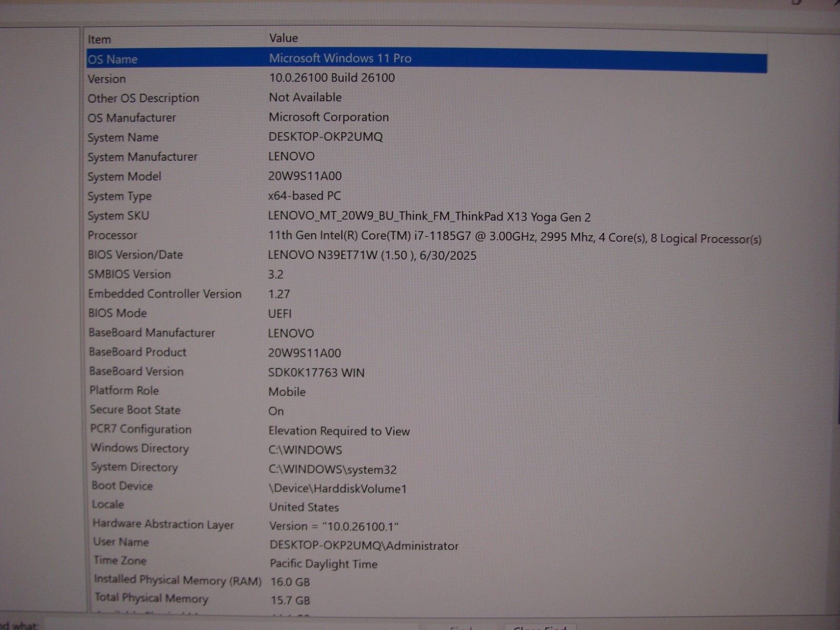
Task: Select the Time Zone row label
Action: click(120, 561)
